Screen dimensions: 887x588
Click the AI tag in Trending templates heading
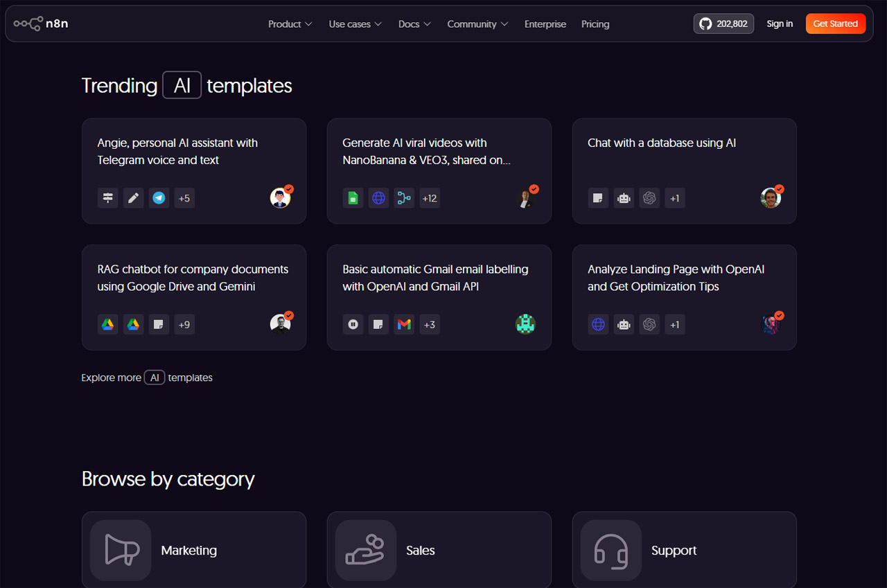(182, 85)
